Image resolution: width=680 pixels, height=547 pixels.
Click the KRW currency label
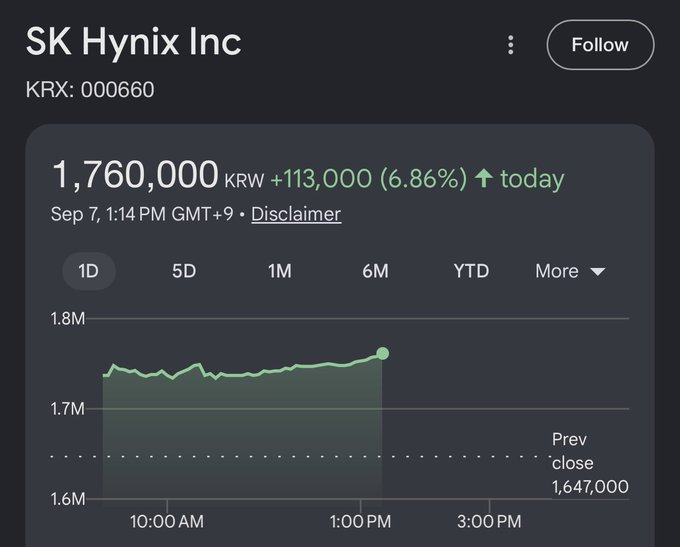click(x=244, y=180)
